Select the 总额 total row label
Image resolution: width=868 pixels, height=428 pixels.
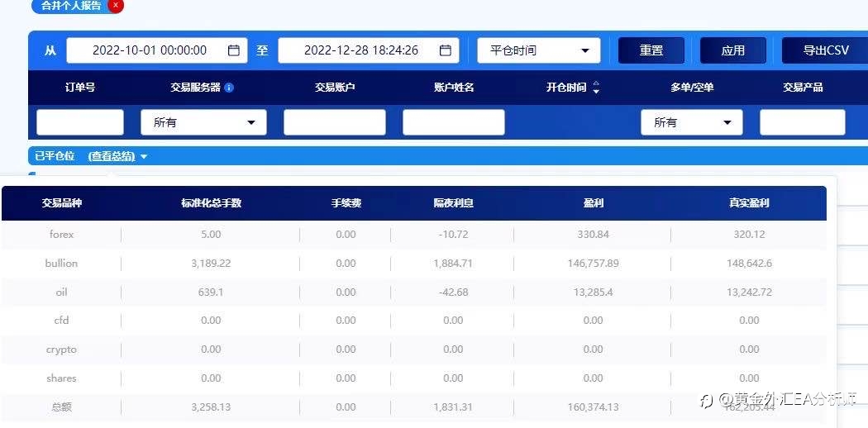(x=61, y=407)
